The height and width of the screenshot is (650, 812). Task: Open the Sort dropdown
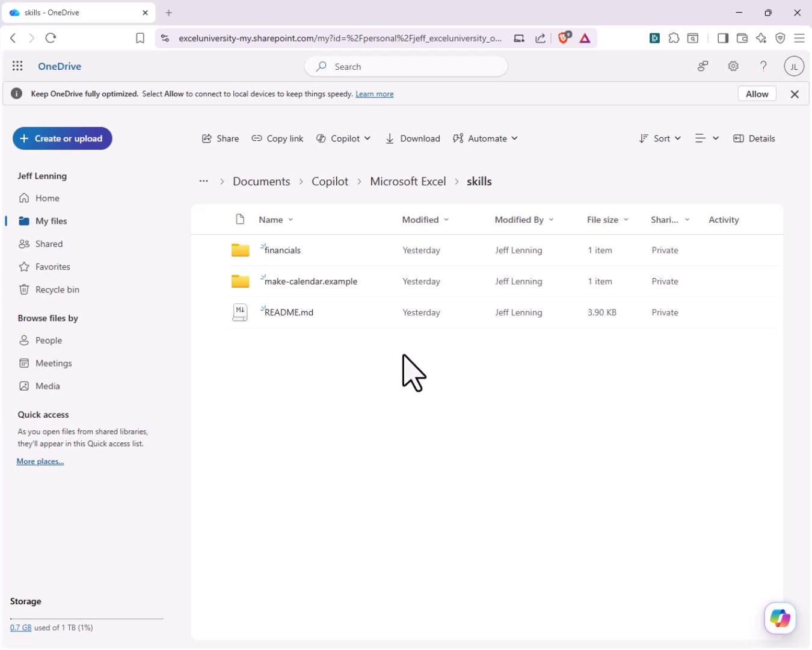660,138
